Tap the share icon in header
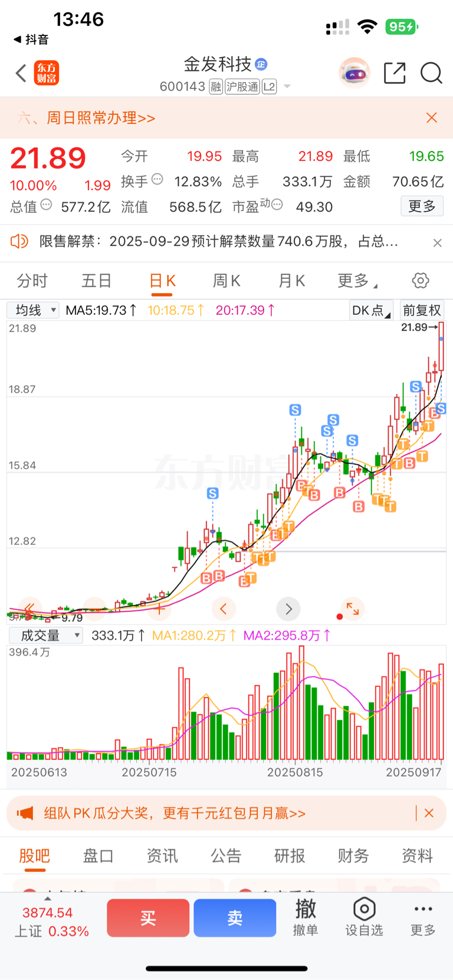The width and height of the screenshot is (453, 980). [x=395, y=73]
